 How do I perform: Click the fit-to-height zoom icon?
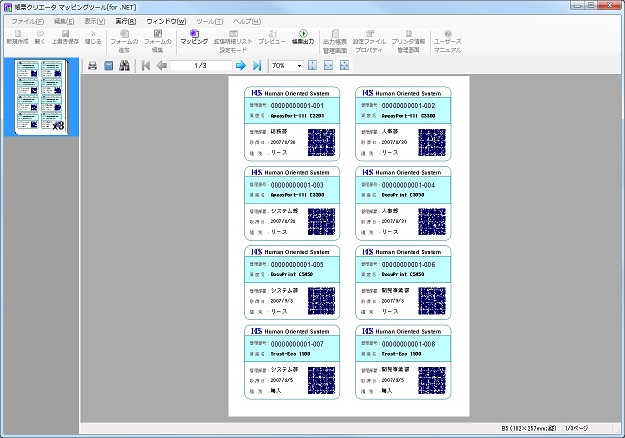(x=312, y=66)
